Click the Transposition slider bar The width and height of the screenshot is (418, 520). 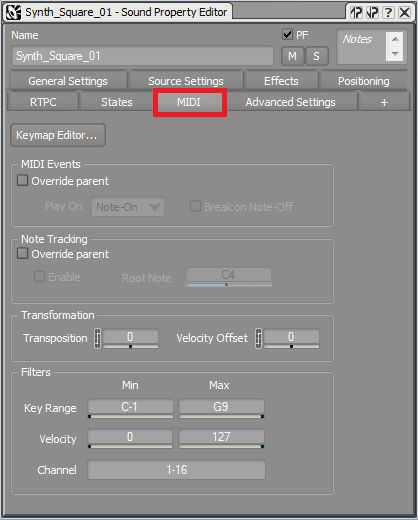point(131,347)
